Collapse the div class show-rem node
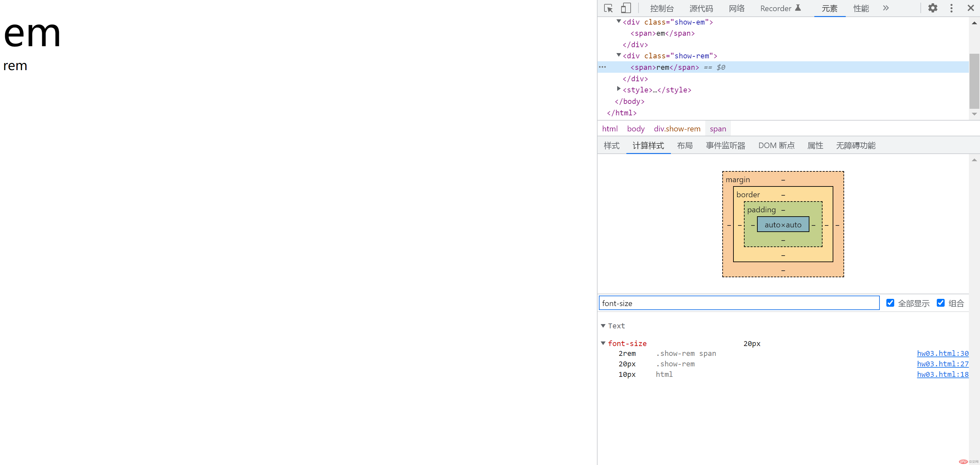The height and width of the screenshot is (465, 980). (619, 55)
